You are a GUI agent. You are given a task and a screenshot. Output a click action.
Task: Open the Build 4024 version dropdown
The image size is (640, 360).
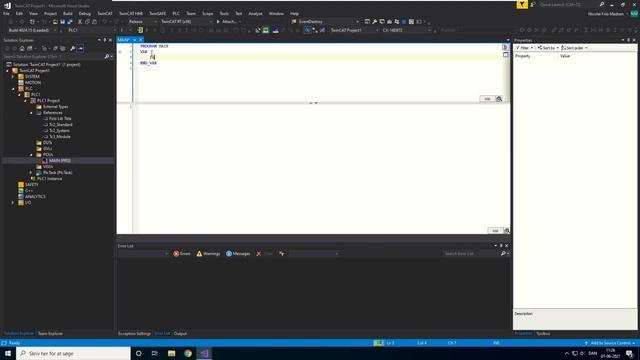[x=32, y=30]
